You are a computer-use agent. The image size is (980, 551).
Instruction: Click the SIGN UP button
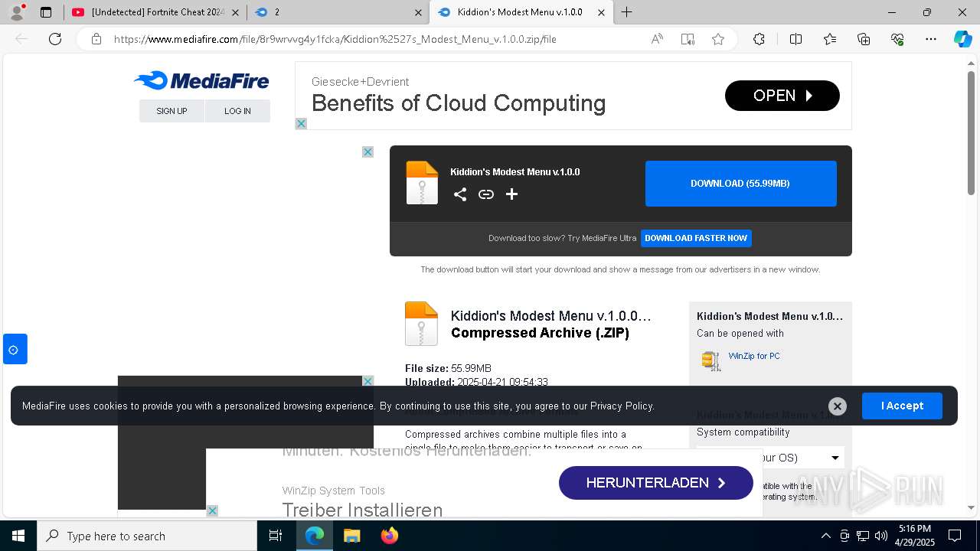(x=171, y=111)
